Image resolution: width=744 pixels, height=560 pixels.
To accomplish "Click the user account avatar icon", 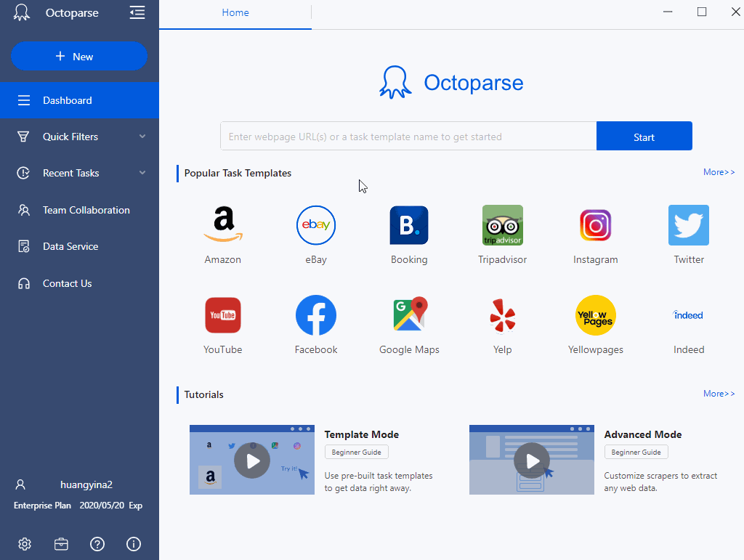I will coord(20,484).
